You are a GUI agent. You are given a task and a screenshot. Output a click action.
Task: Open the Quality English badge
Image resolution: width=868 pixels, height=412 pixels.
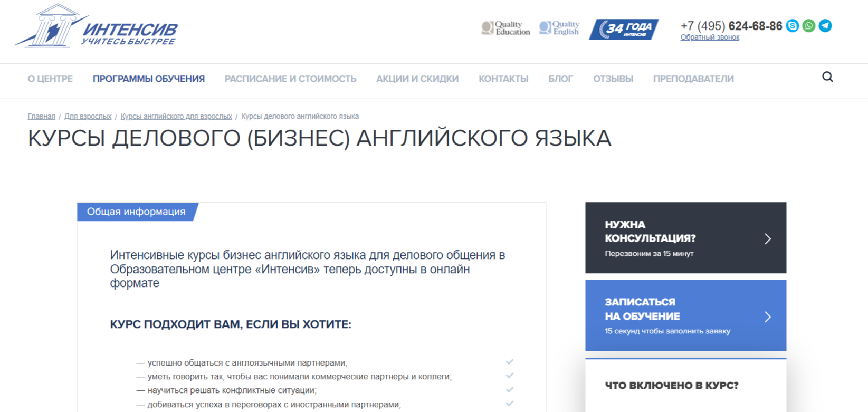(559, 28)
